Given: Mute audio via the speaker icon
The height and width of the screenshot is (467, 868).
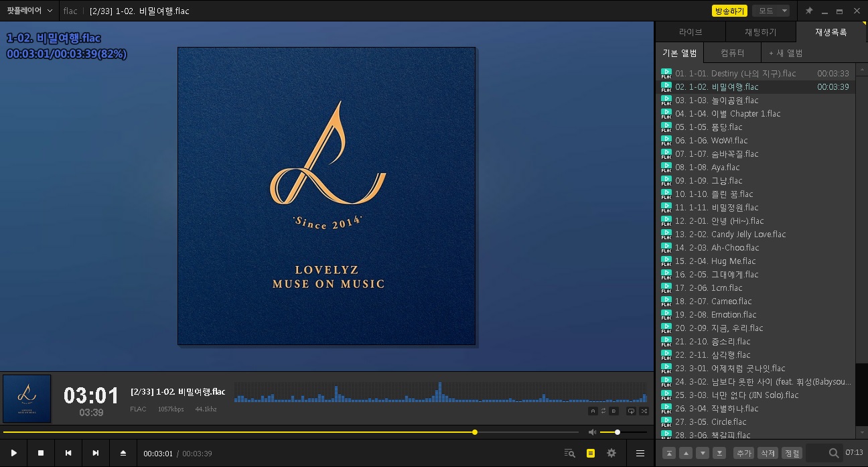Looking at the screenshot, I should (592, 432).
